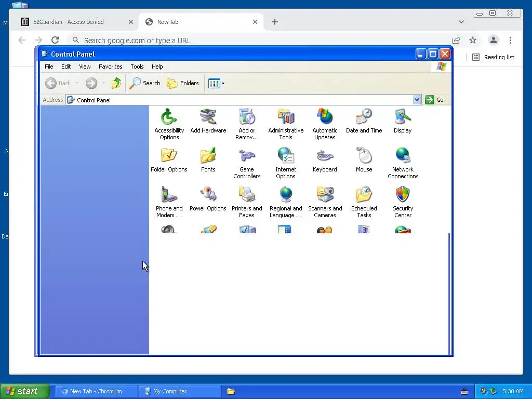The width and height of the screenshot is (532, 399).
Task: Click the folder taskbar item
Action: [231, 391]
